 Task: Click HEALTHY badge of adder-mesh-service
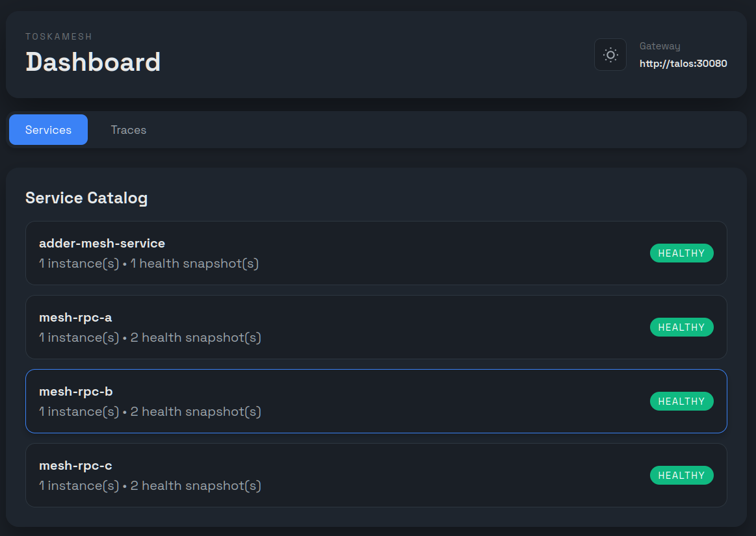(x=681, y=253)
